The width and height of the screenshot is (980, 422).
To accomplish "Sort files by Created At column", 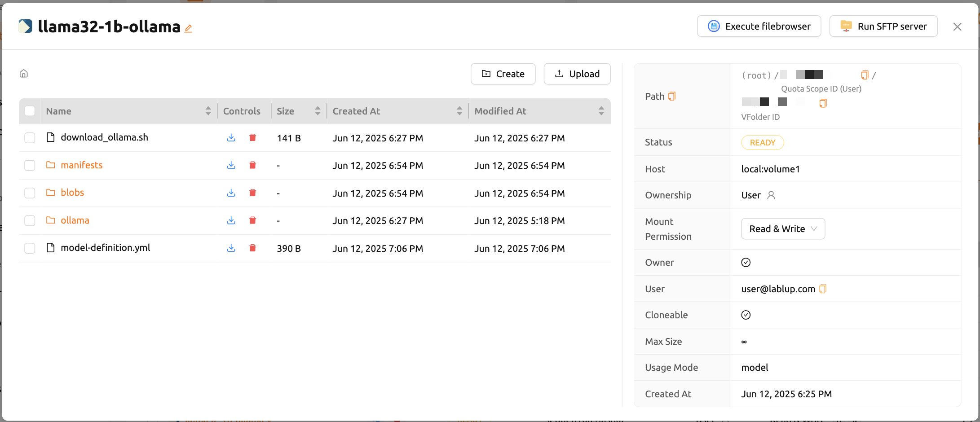I will tap(397, 111).
